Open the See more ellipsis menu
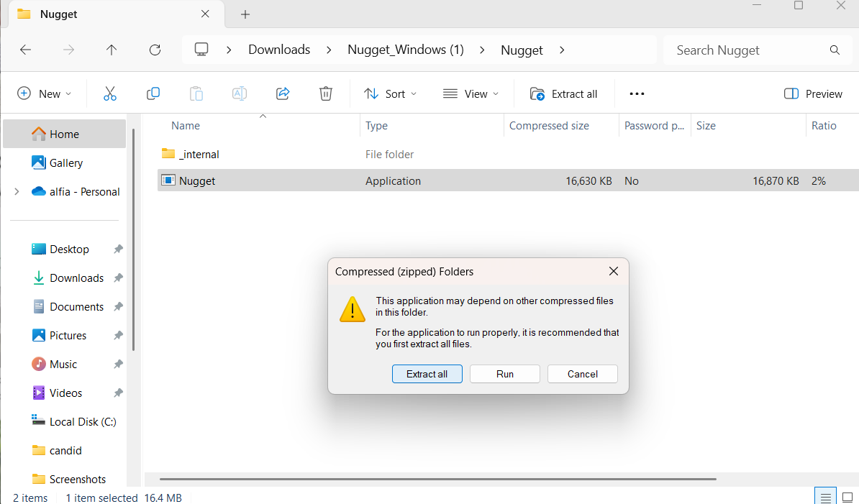This screenshot has height=504, width=859. tap(637, 93)
